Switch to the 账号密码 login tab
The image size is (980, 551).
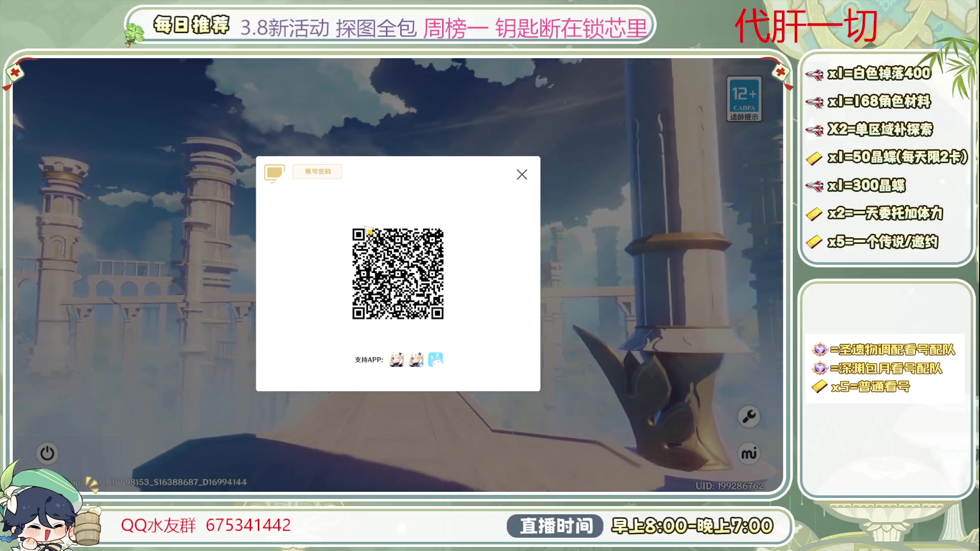317,172
